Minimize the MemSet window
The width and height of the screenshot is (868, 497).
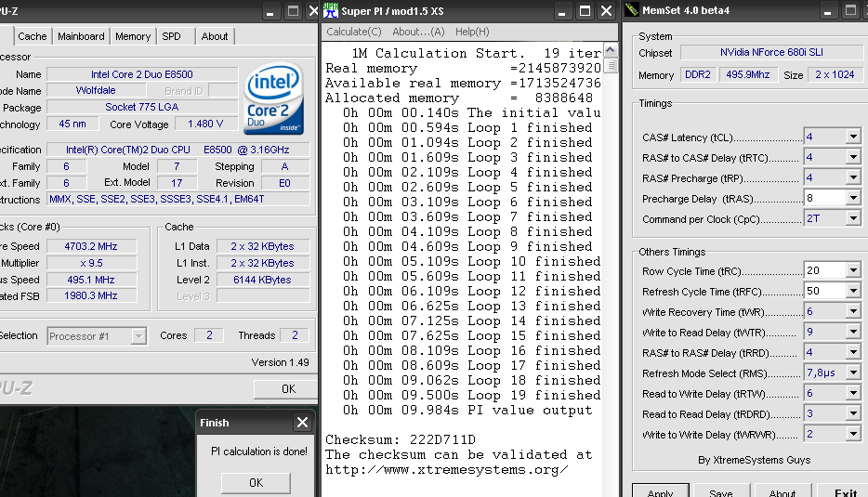(827, 10)
